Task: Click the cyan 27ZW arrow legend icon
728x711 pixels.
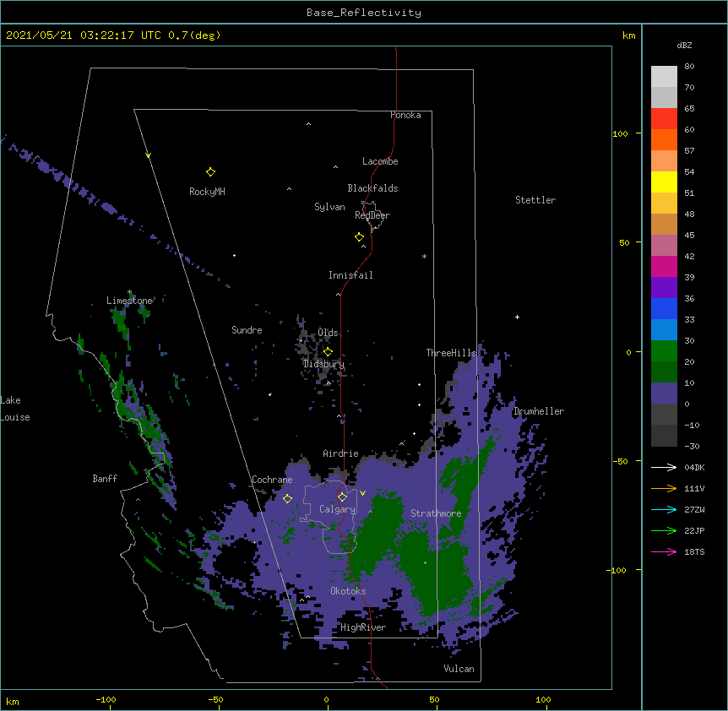Action: click(x=664, y=509)
